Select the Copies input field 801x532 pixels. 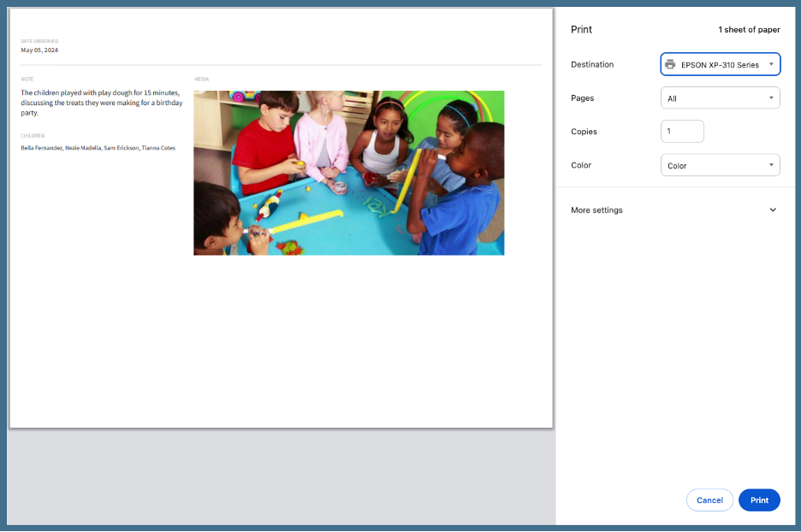click(x=682, y=131)
